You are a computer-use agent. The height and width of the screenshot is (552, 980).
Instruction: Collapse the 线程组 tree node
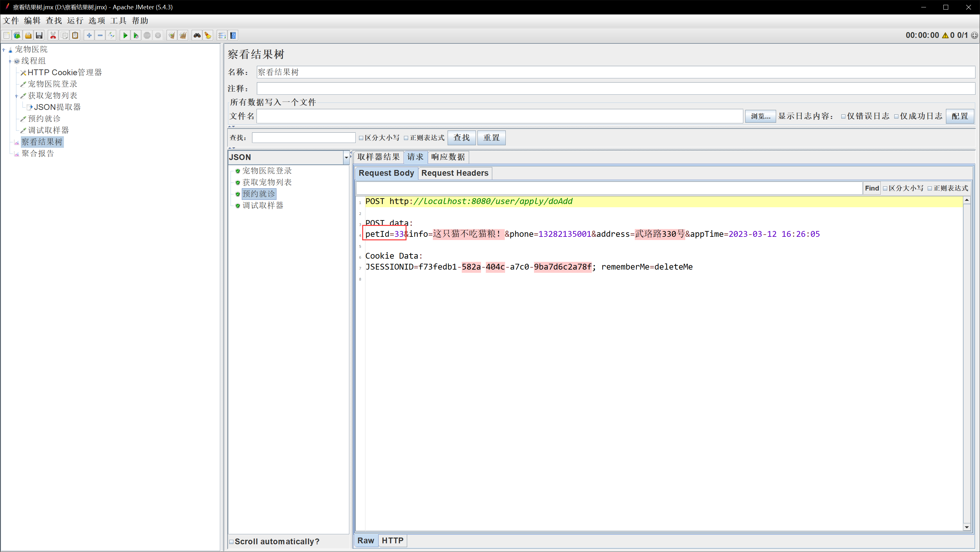10,61
